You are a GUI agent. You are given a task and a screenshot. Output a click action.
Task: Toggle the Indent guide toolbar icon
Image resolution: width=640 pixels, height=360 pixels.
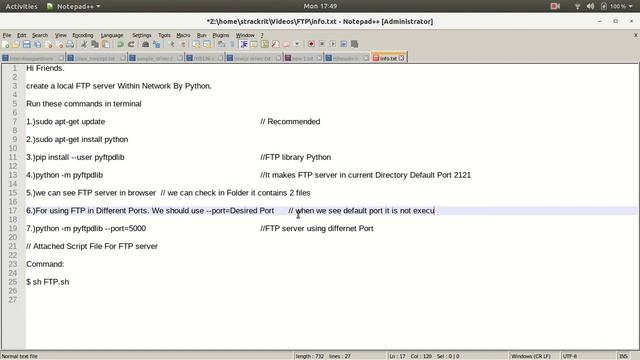point(244,44)
